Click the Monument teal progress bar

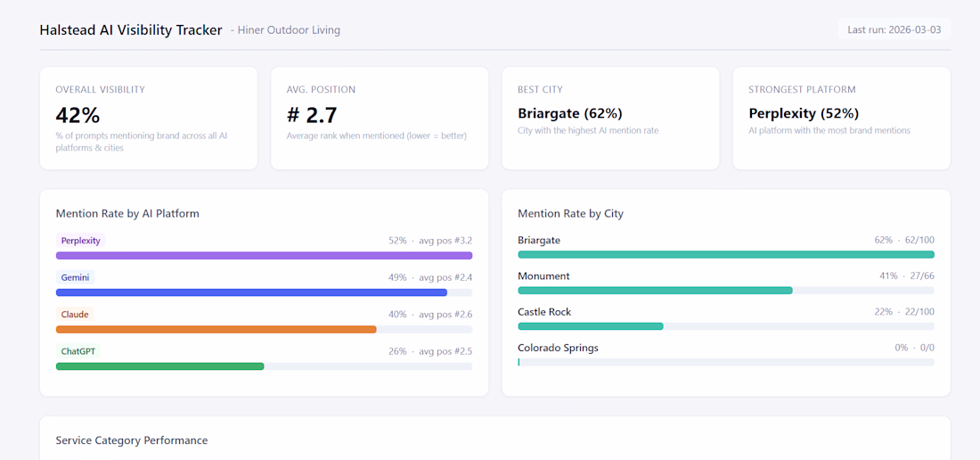pyautogui.click(x=655, y=290)
